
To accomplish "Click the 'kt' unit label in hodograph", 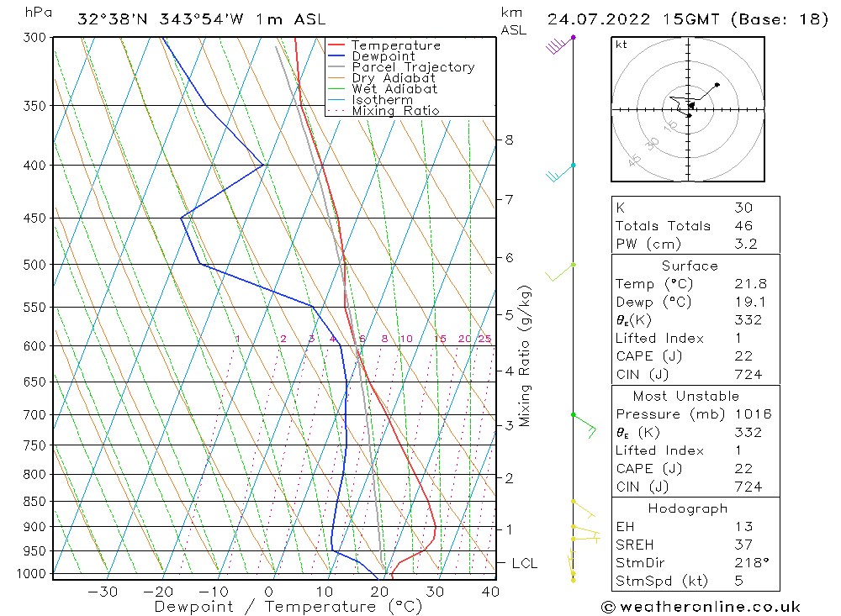I will click(621, 45).
